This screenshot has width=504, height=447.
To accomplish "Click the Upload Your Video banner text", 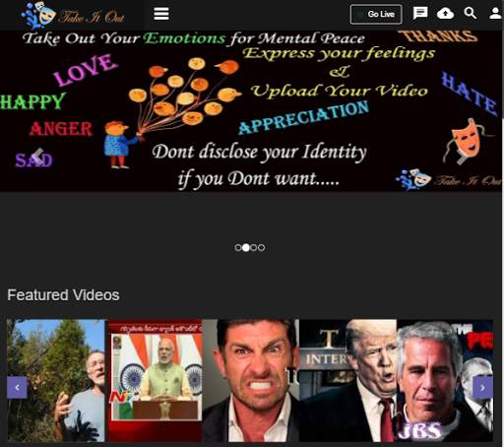I will 340,91.
